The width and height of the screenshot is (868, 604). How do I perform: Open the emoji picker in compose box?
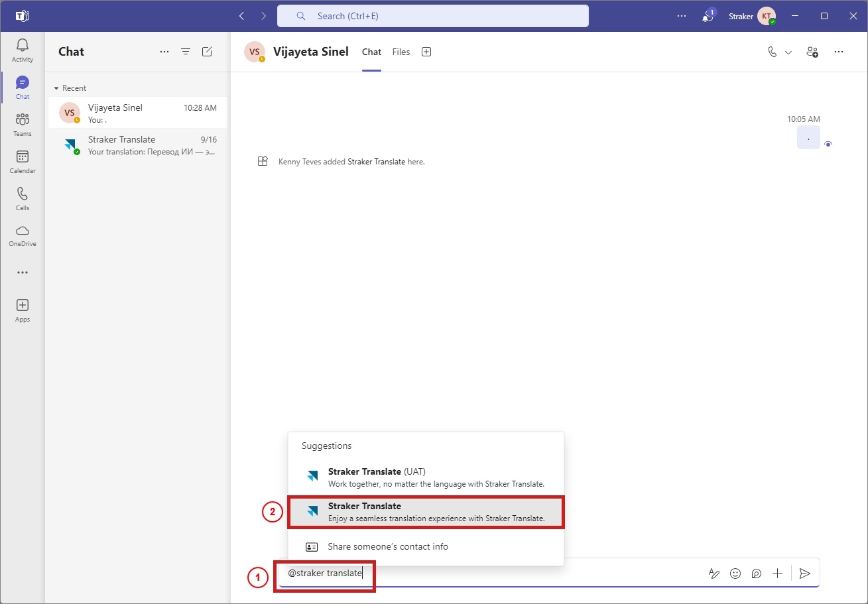tap(735, 574)
